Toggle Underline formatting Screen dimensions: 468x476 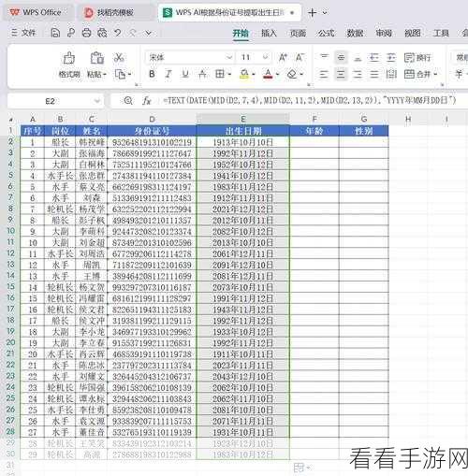[x=185, y=74]
